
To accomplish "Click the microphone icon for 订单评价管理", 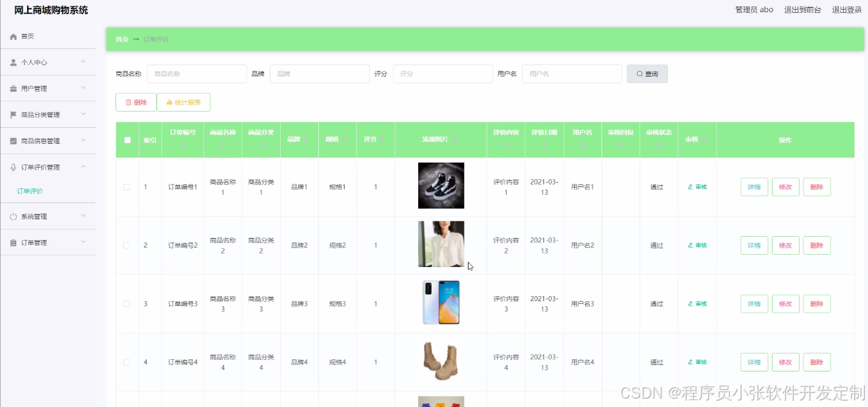I will point(14,167).
